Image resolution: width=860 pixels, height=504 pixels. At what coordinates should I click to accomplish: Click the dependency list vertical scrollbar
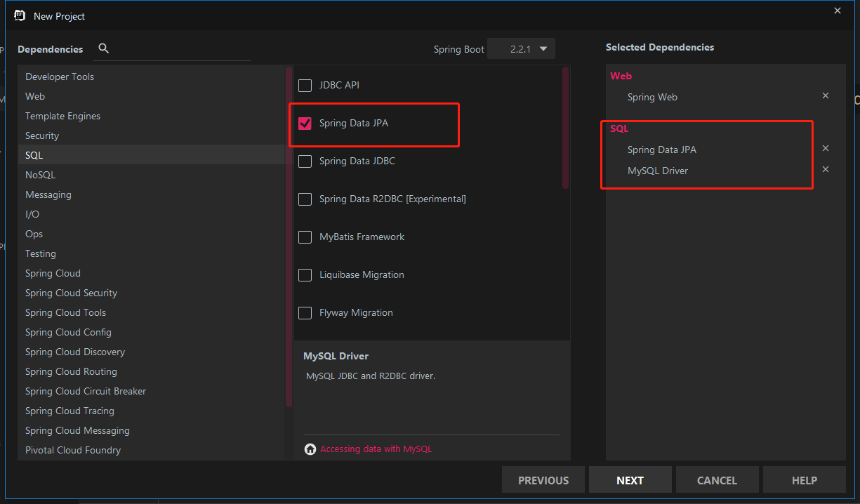565,126
